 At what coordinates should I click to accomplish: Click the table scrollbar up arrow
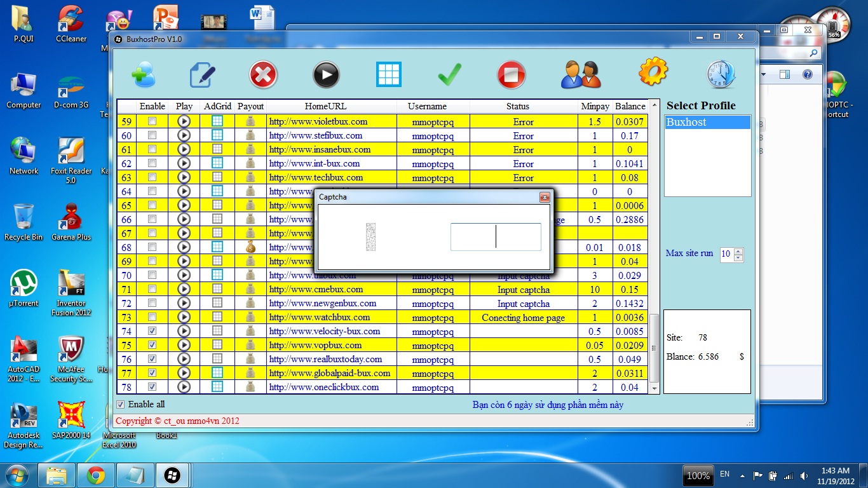tap(655, 105)
